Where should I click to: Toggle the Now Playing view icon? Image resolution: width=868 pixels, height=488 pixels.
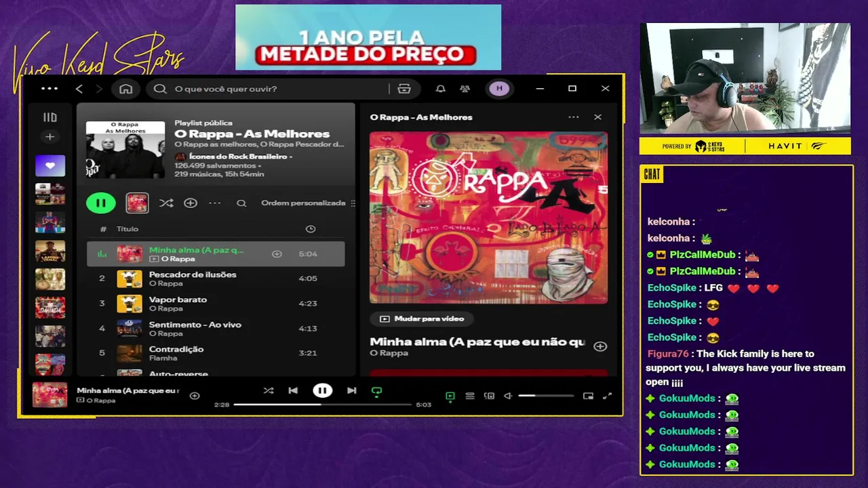coord(450,396)
